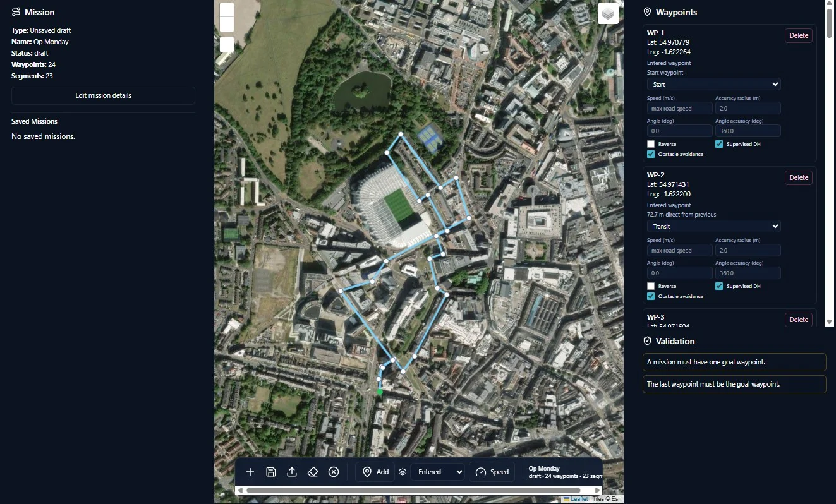Click the waypoints panel vertical scrollbar

[829, 22]
